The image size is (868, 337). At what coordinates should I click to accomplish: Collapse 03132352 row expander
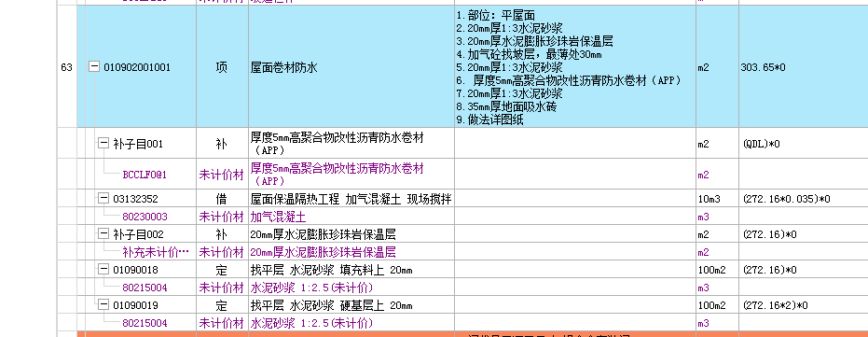tap(103, 199)
